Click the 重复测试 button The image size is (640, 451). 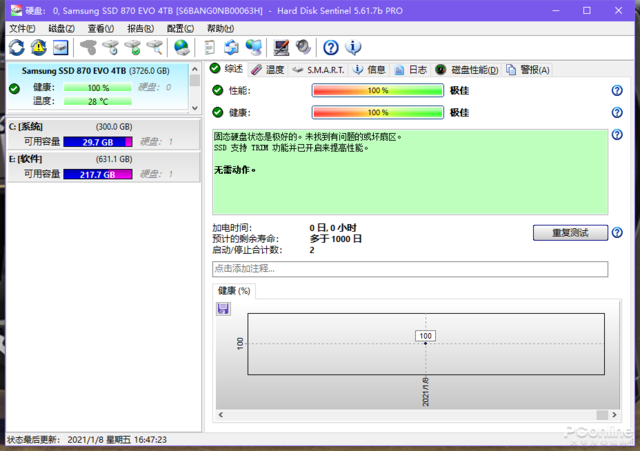pyautogui.click(x=570, y=233)
